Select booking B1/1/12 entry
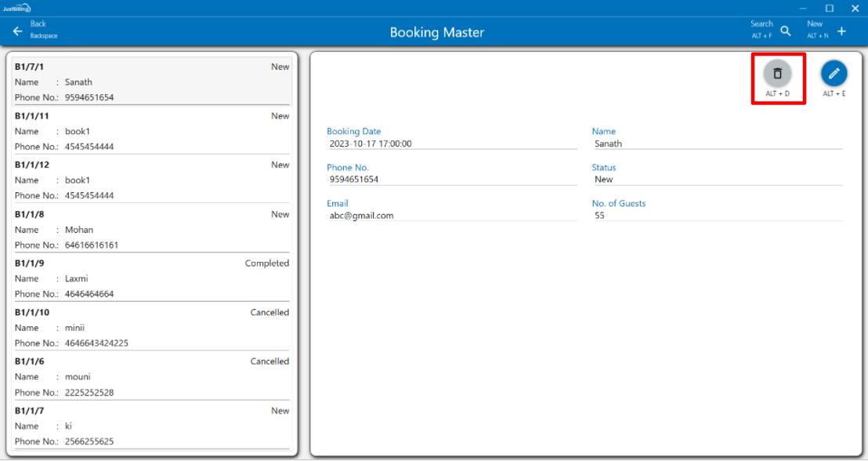 [x=152, y=180]
